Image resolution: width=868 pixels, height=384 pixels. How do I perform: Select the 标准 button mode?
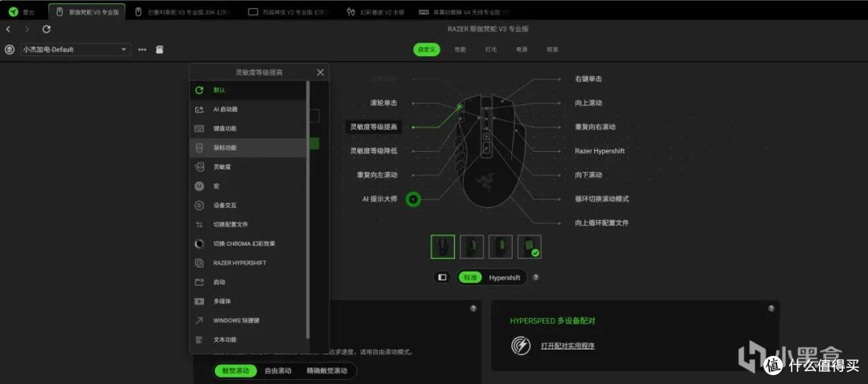tap(470, 278)
